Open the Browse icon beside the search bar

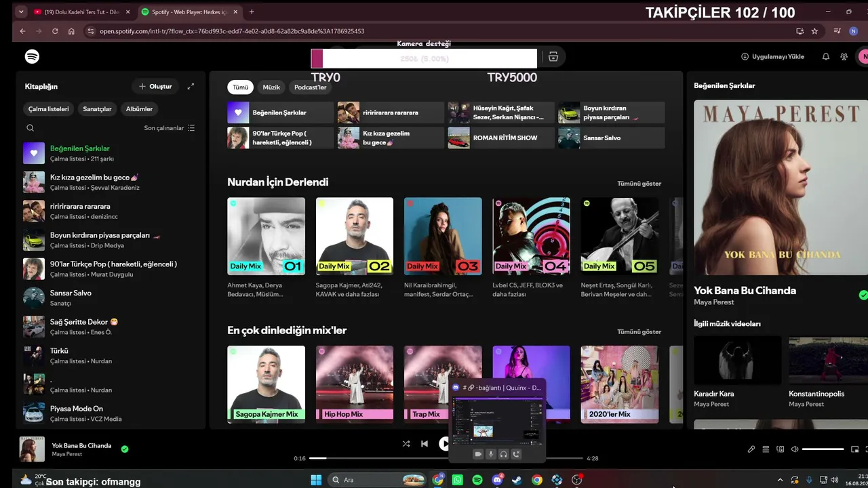[x=553, y=57]
